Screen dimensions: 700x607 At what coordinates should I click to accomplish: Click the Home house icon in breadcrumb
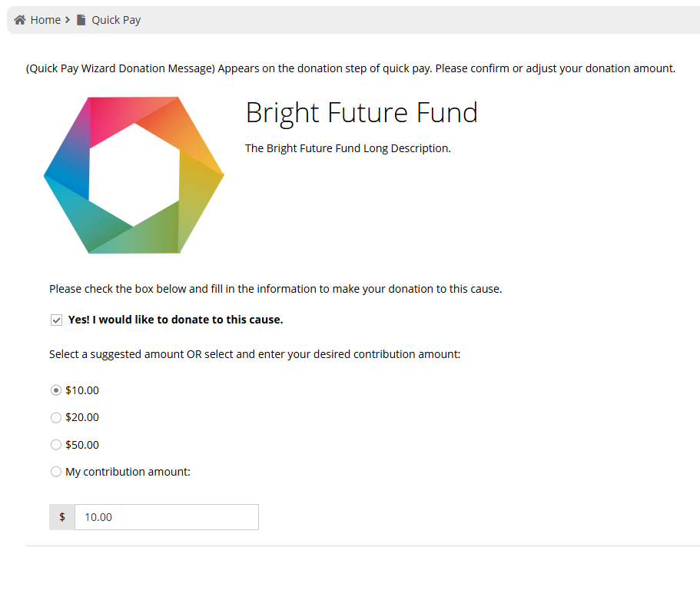tap(20, 20)
